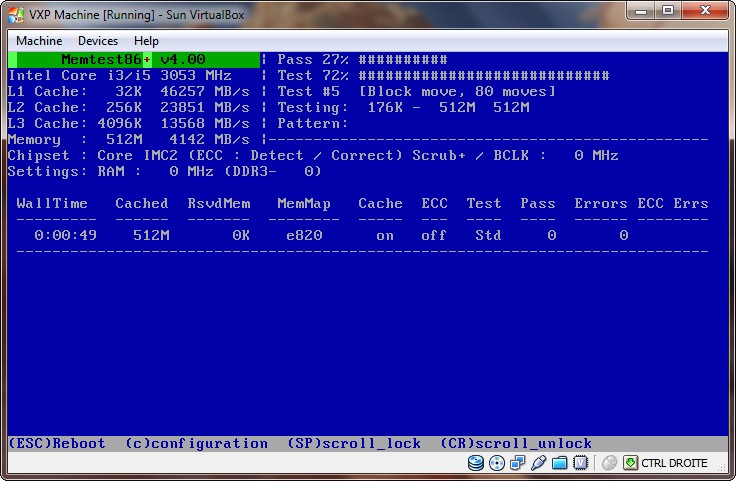Click the (CR)scroll_unlock option text
This screenshot has height=481, width=736.
point(516,443)
